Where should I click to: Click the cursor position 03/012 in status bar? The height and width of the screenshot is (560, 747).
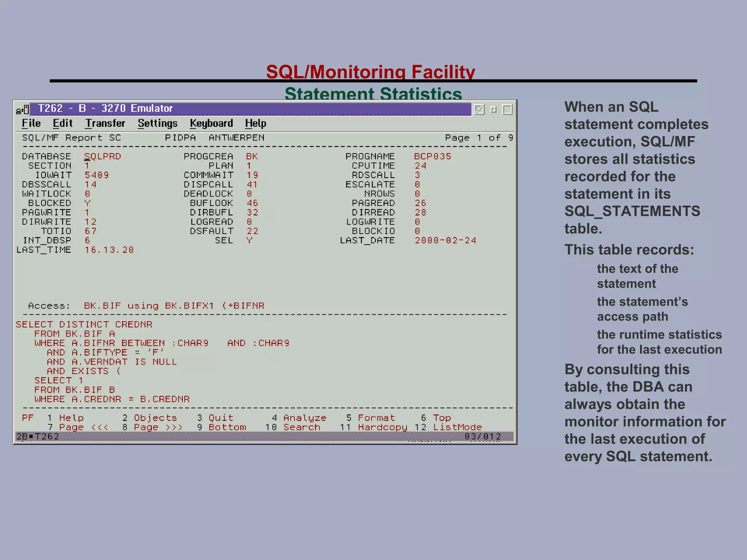(x=483, y=436)
